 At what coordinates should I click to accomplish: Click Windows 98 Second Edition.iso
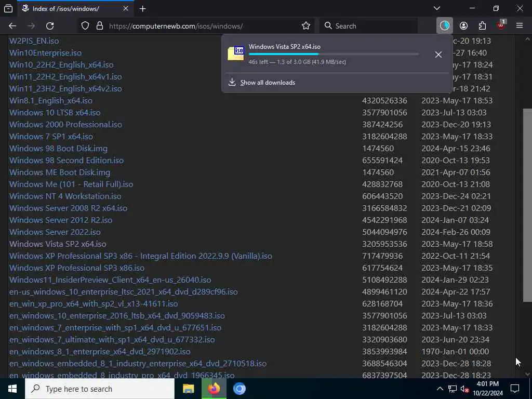pos(66,160)
